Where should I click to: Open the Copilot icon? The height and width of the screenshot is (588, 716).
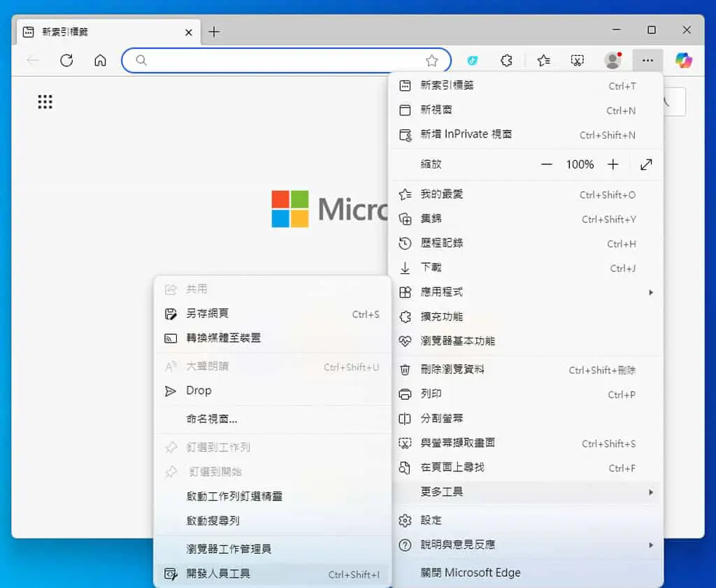[x=684, y=60]
